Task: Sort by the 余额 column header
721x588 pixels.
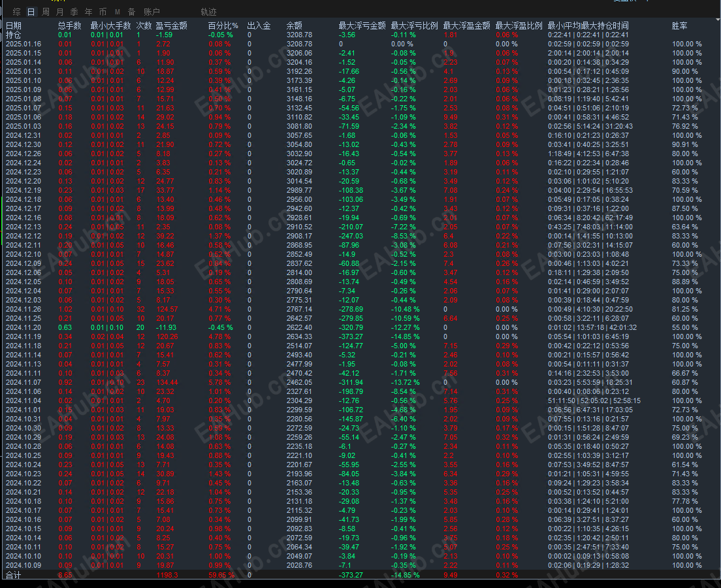Action: (x=295, y=25)
